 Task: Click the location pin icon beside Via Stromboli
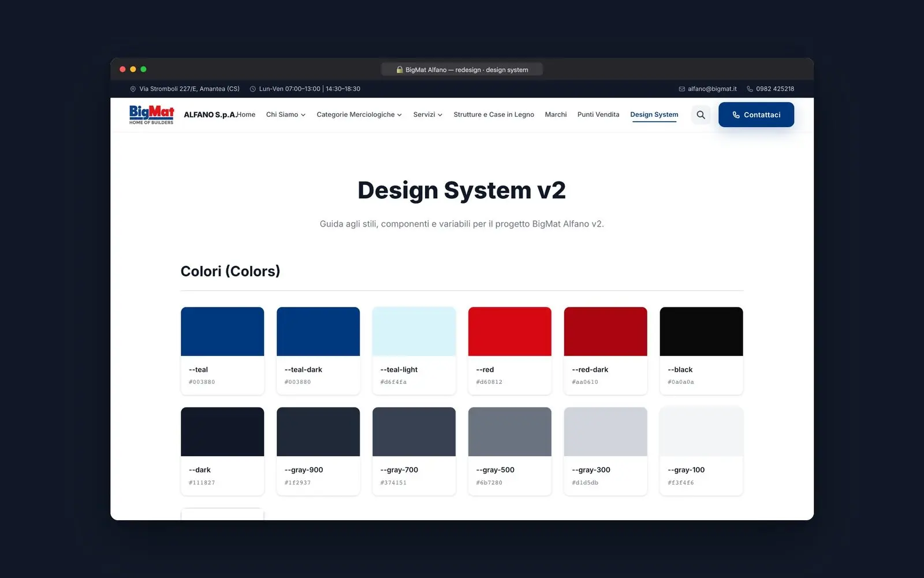coord(133,89)
